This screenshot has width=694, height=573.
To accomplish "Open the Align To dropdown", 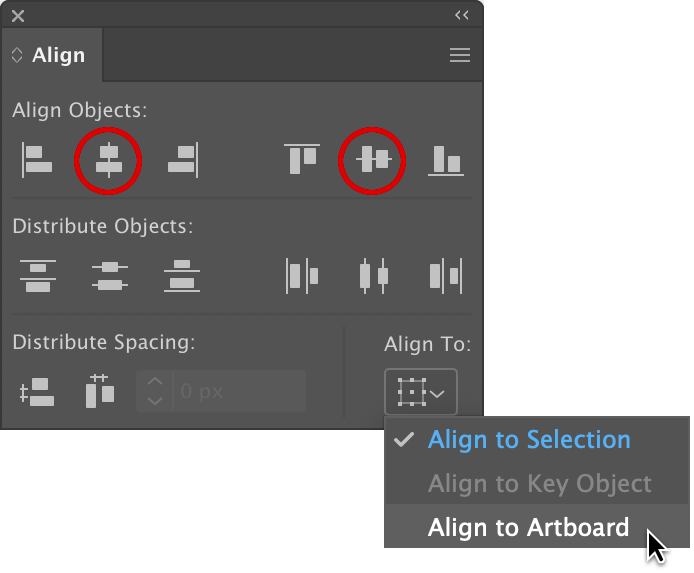I will tap(420, 392).
